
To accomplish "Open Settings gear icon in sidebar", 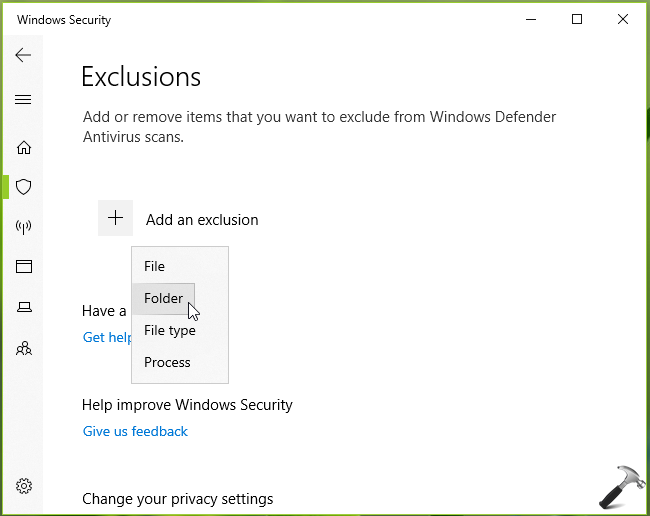I will (x=24, y=486).
